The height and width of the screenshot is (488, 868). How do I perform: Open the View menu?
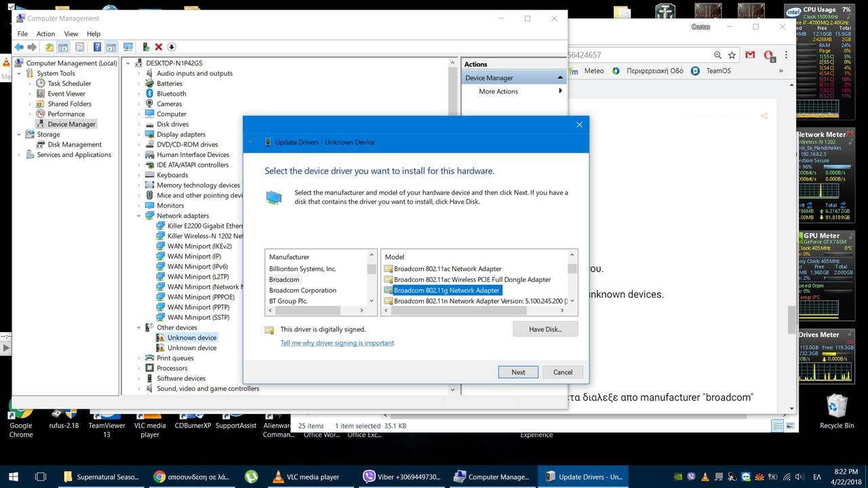71,34
